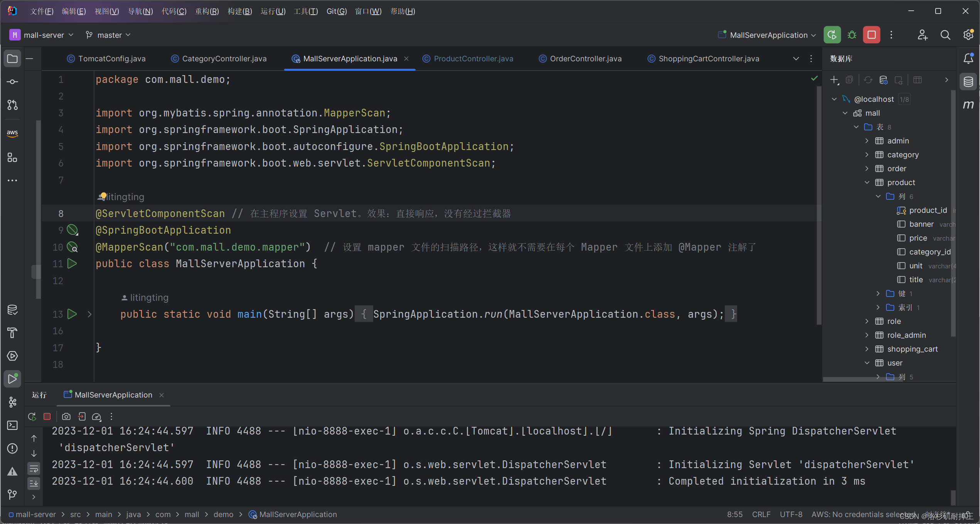Click the CRLF line separator widget
Viewport: 980px width, 524px height.
point(761,514)
